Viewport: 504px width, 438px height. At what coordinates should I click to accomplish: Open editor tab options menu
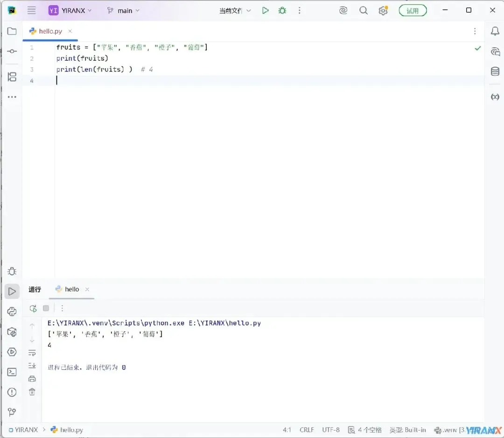(475, 31)
